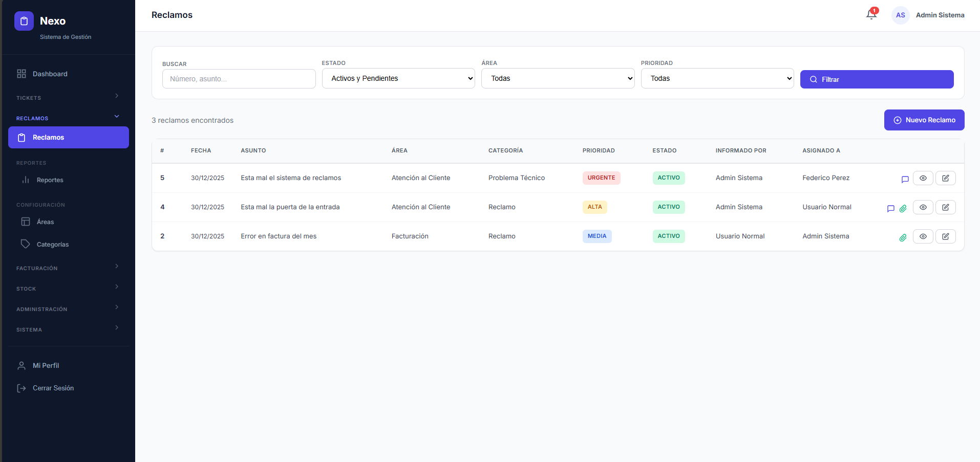Open the Área dropdown filter
Viewport: 980px width, 462px height.
coord(558,78)
